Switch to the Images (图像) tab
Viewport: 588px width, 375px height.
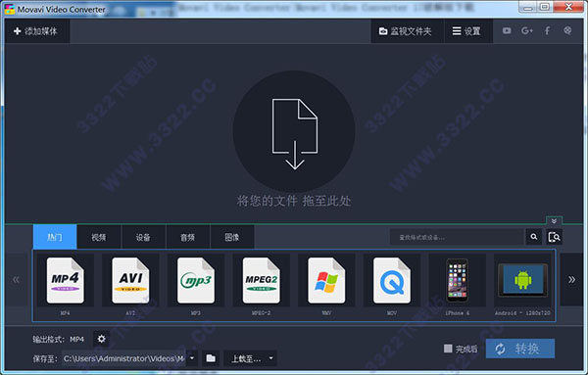(x=232, y=237)
